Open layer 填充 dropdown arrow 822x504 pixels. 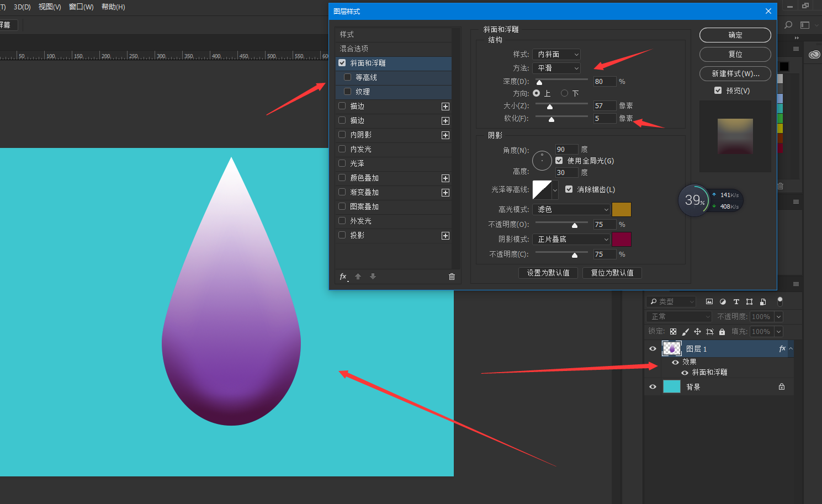click(x=778, y=331)
